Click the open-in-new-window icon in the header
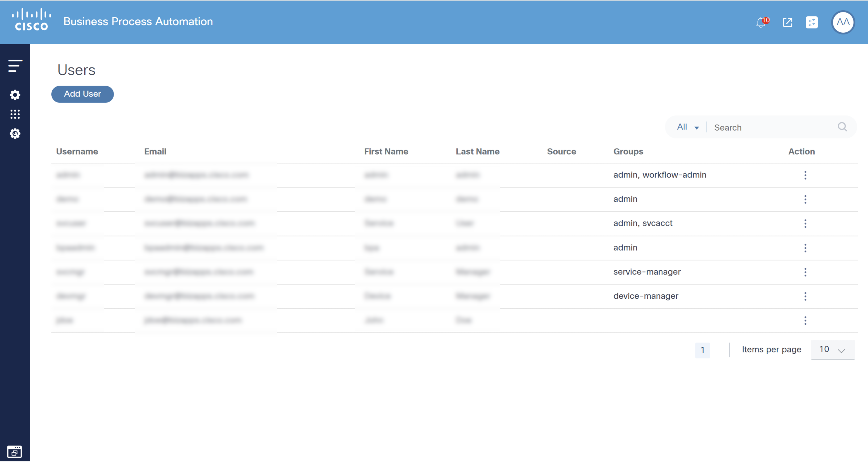Screen dimensions: 868x462 pos(787,23)
